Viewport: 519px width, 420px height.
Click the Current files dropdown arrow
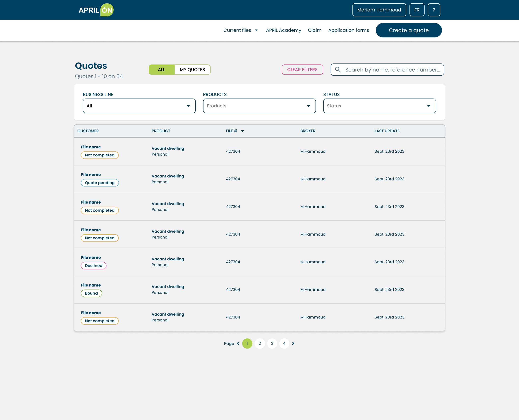tap(256, 30)
